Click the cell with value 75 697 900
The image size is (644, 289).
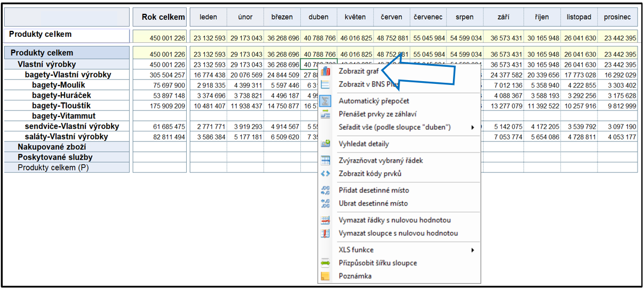point(160,85)
